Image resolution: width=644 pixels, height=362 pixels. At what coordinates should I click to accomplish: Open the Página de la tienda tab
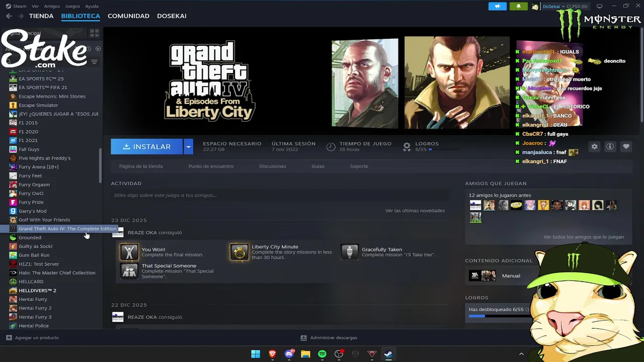(x=141, y=166)
